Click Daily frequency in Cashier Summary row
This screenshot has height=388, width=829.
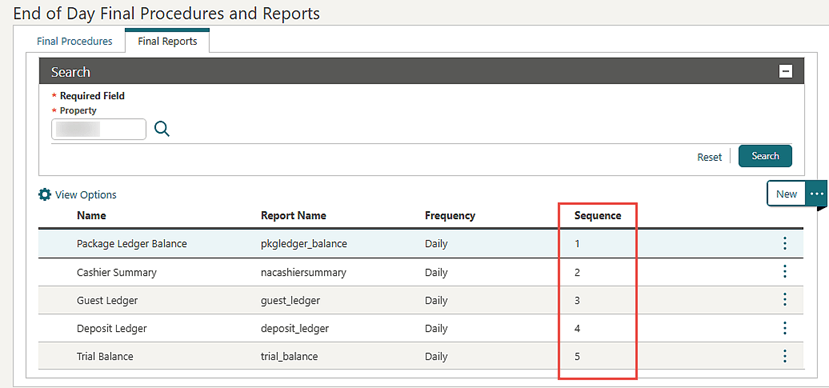(x=436, y=272)
